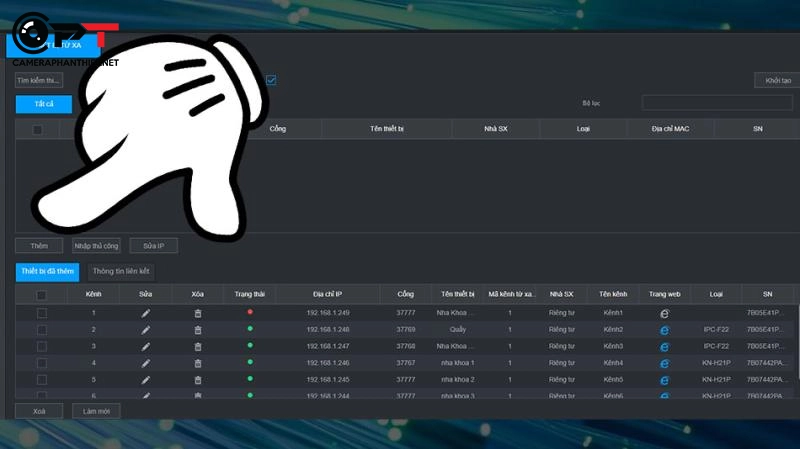Click the trash icon for channel 4
The height and width of the screenshot is (449, 800).
pyautogui.click(x=198, y=363)
